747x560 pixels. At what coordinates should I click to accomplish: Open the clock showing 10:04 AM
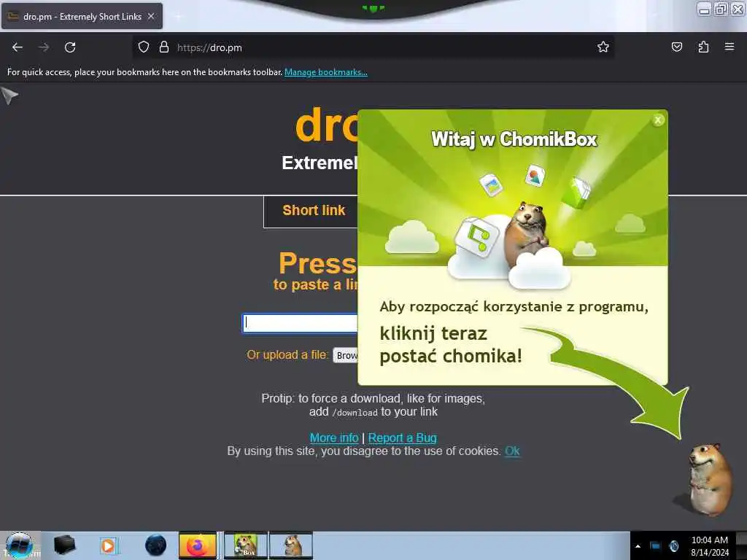click(x=709, y=545)
